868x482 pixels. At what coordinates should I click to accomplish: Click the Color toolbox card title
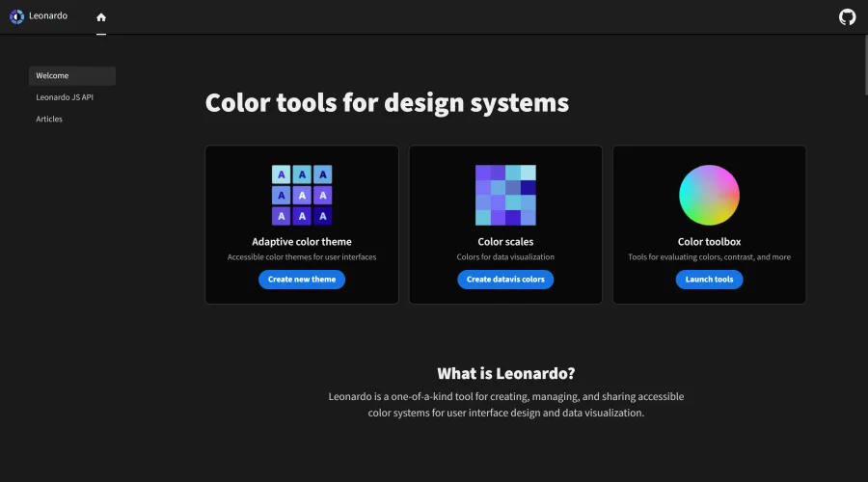[709, 242]
